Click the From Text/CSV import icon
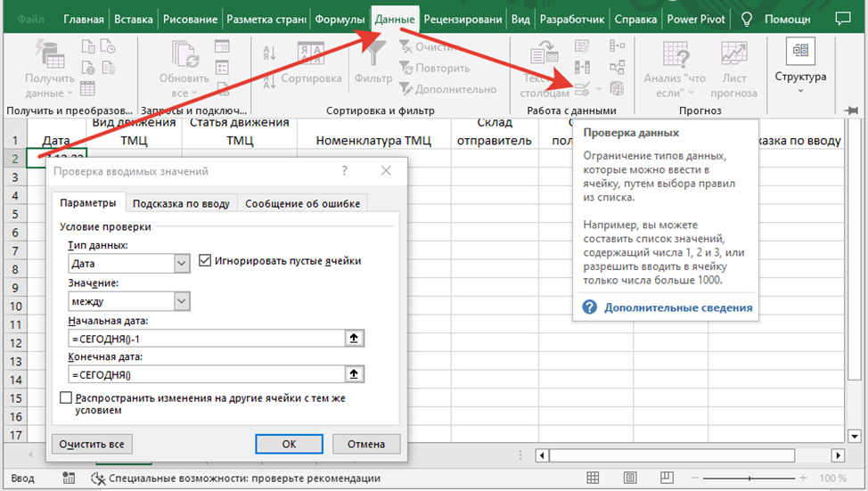The width and height of the screenshot is (868, 491). tap(88, 46)
